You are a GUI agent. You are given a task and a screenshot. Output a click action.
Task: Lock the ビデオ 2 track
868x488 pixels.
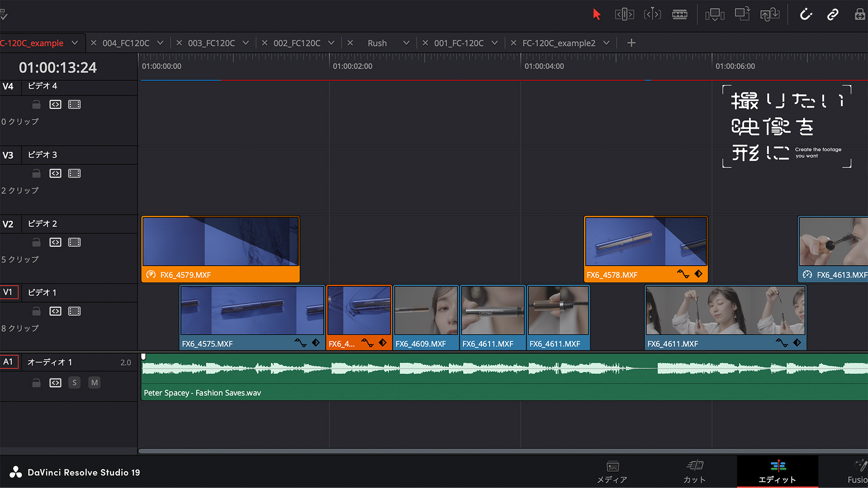[x=37, y=243]
